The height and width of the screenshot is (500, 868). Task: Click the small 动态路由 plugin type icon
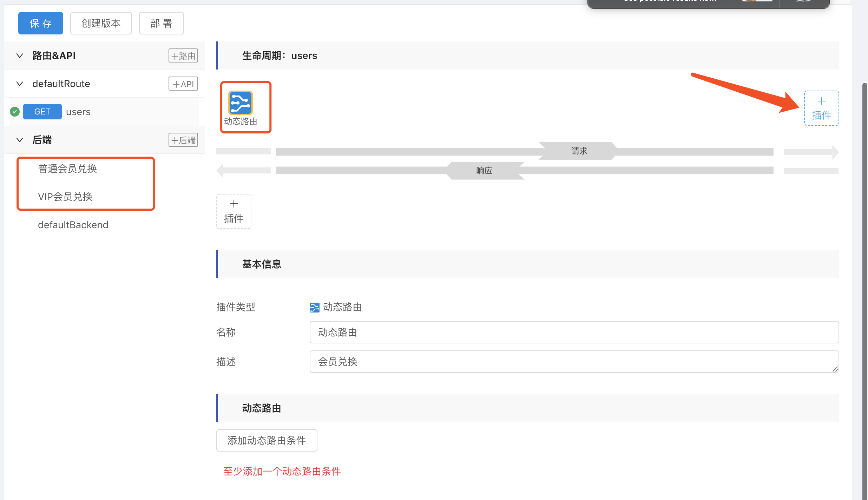314,307
